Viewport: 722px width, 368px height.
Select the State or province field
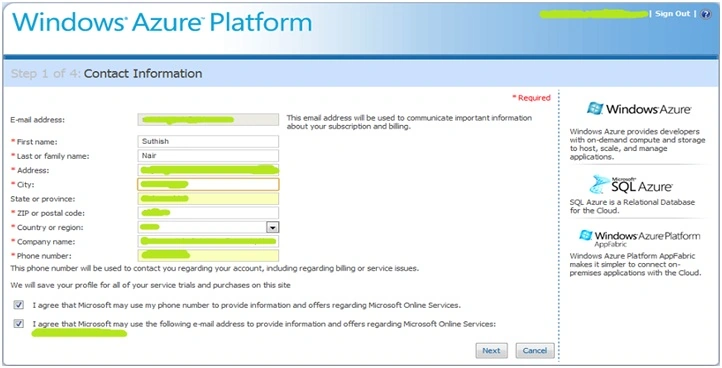[x=208, y=199]
